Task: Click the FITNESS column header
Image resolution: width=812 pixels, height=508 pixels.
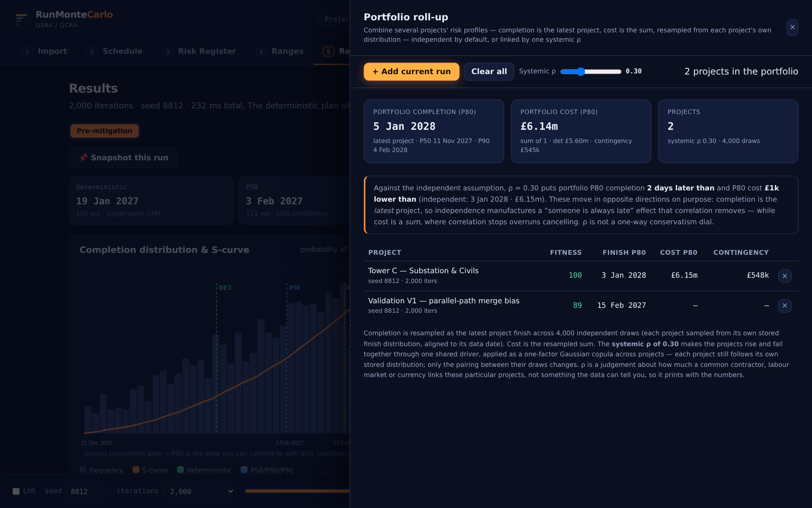Action: [x=566, y=252]
